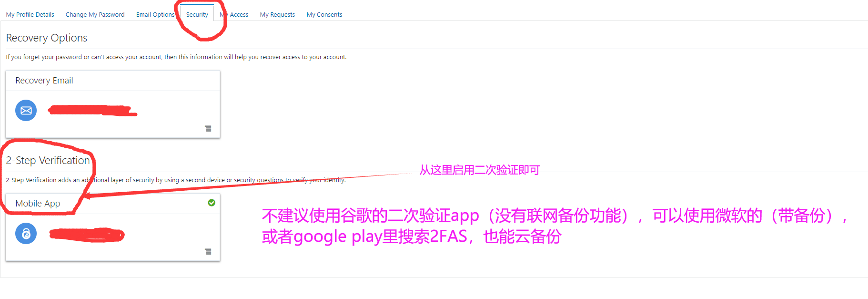Image resolution: width=868 pixels, height=299 pixels.
Task: Switch to Change My Password tab
Action: pos(95,15)
